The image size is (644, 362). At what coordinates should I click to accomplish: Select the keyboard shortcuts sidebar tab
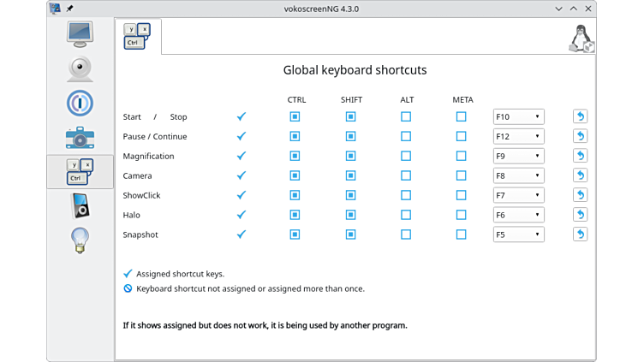click(80, 171)
